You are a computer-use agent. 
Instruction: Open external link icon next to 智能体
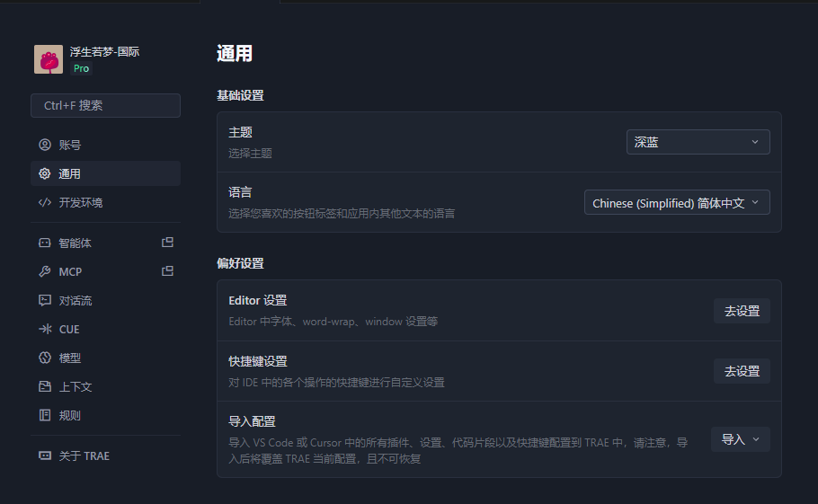click(167, 243)
